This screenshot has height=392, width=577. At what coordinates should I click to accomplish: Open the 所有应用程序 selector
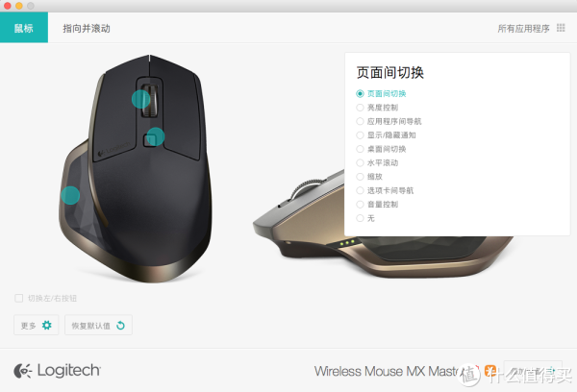(523, 28)
